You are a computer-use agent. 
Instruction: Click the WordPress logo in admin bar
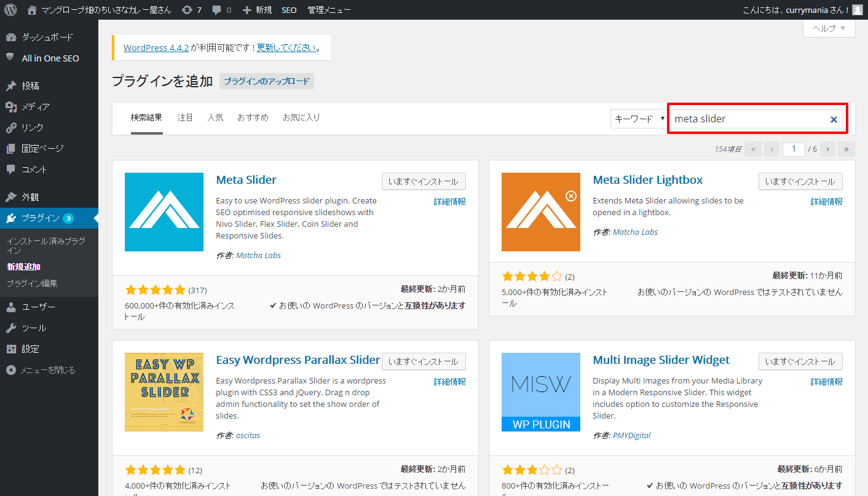(10, 10)
